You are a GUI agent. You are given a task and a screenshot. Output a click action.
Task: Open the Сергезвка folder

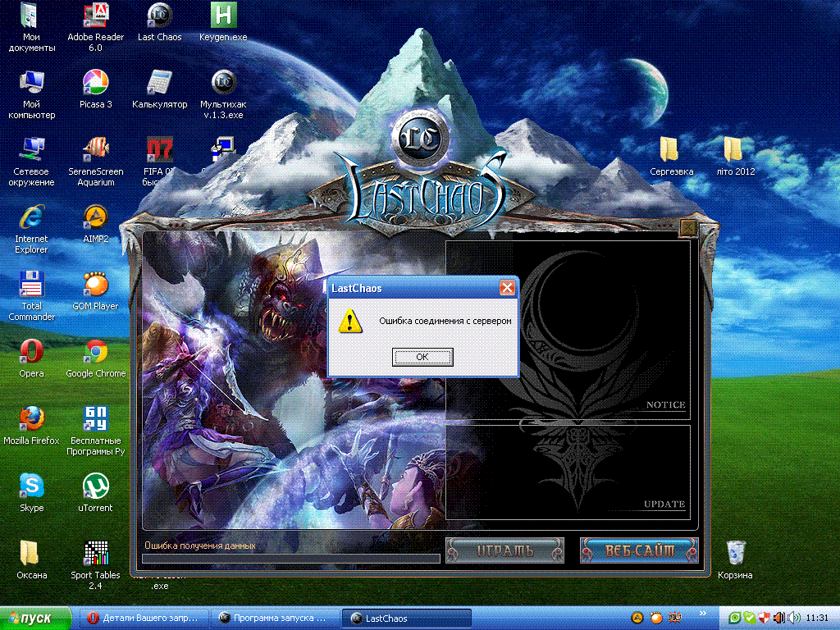(671, 157)
